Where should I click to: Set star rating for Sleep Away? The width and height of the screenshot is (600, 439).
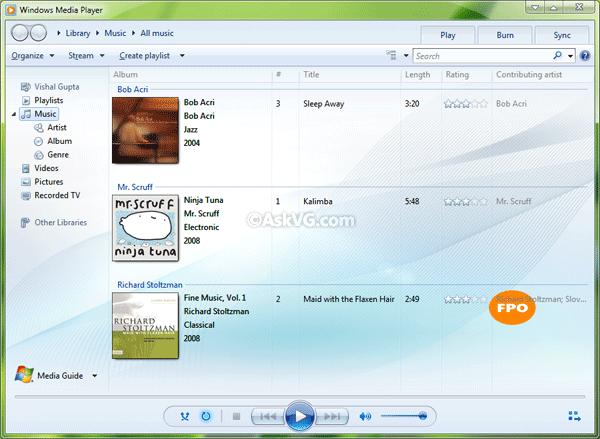[466, 104]
